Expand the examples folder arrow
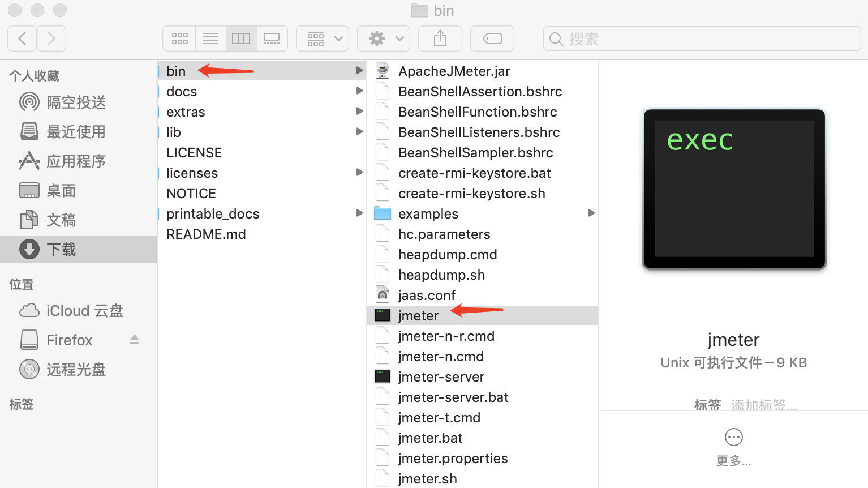Viewport: 868px width, 488px height. [x=592, y=213]
